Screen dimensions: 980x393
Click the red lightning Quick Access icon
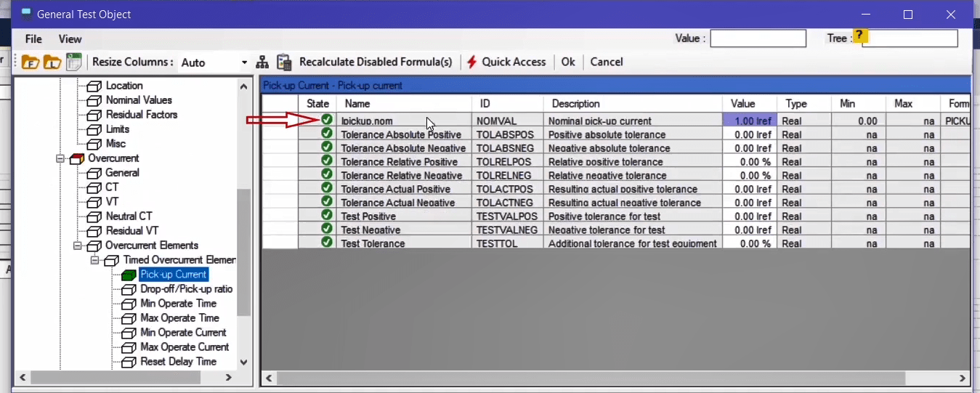tap(471, 62)
